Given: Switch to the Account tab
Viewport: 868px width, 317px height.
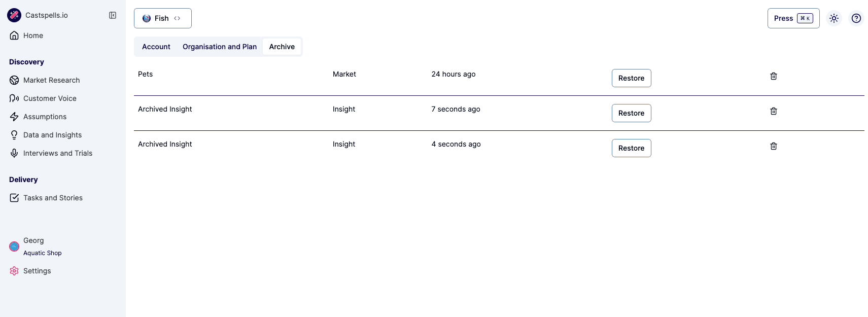Looking at the screenshot, I should [x=156, y=47].
